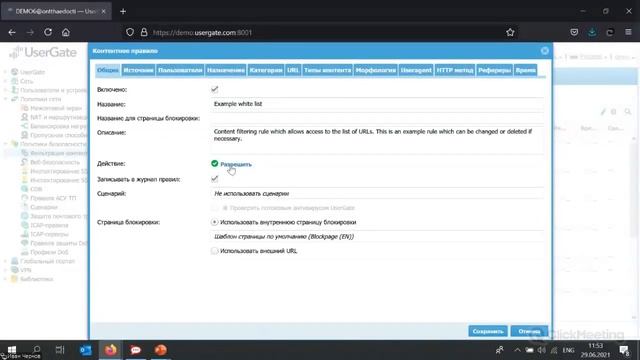
Task: Expand the Глобальный портал tree node
Action: [x=5, y=261]
